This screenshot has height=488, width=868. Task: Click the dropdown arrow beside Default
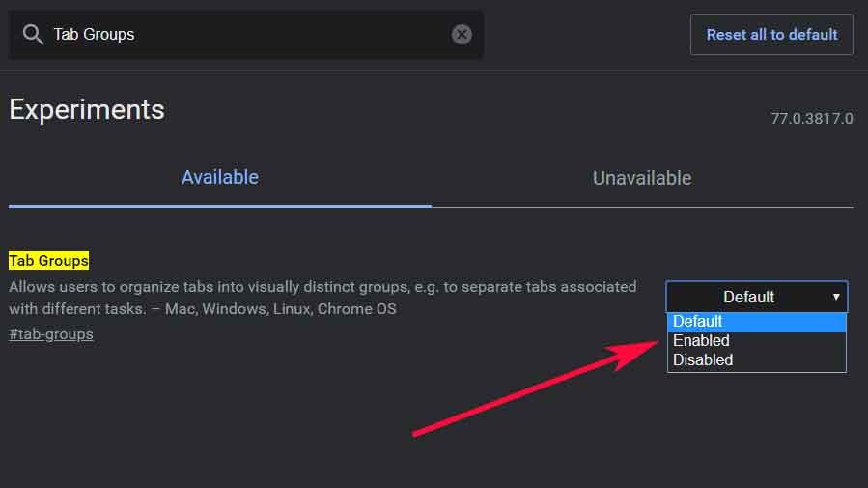[x=836, y=297]
